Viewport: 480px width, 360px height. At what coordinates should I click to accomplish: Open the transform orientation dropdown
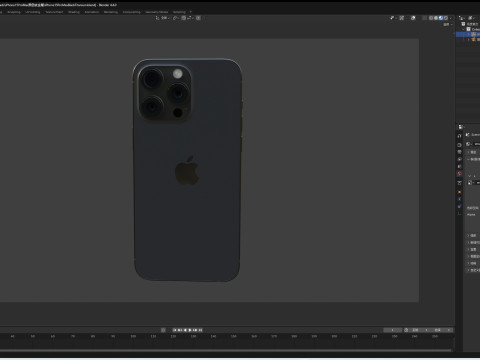tap(162, 18)
